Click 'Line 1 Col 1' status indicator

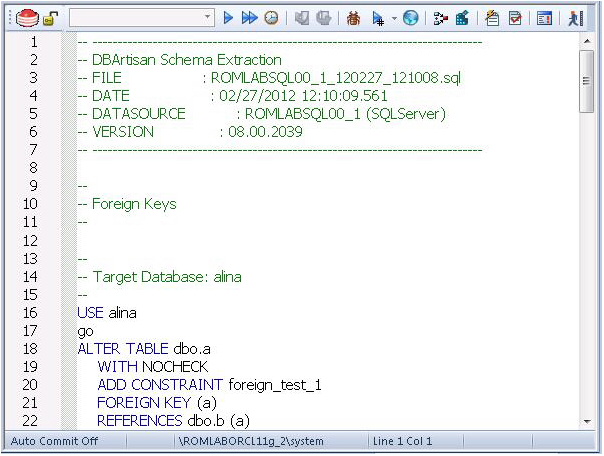point(402,441)
